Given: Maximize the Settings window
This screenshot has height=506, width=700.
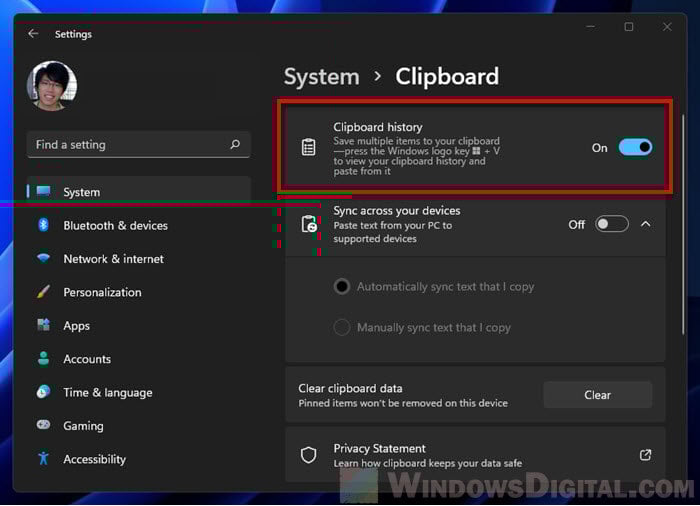Looking at the screenshot, I should (629, 27).
